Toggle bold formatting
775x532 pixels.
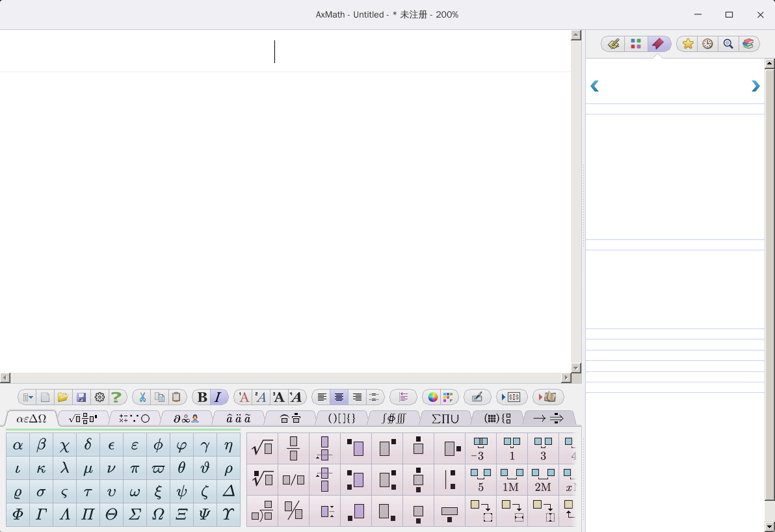coord(202,397)
